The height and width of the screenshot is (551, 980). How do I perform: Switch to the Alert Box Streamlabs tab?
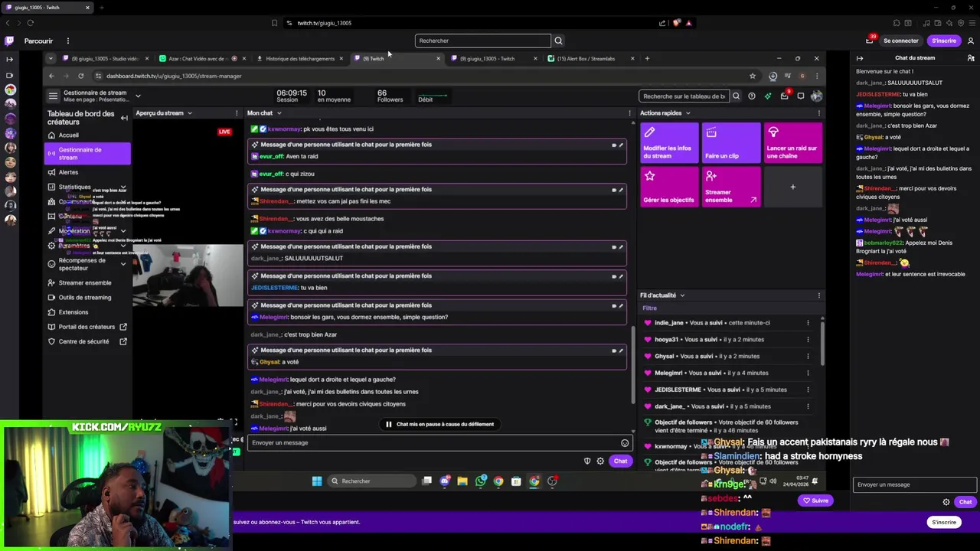point(586,58)
